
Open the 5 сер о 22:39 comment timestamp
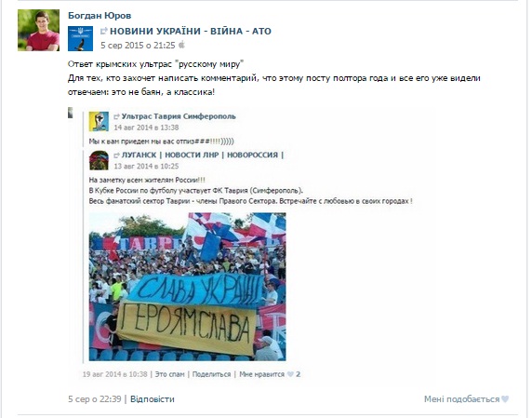95,399
